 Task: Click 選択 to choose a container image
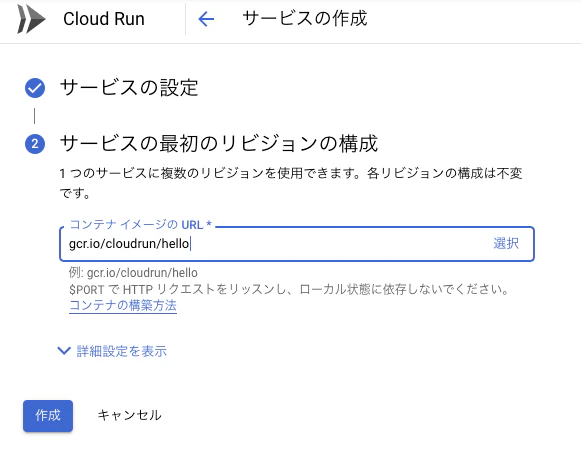(506, 243)
